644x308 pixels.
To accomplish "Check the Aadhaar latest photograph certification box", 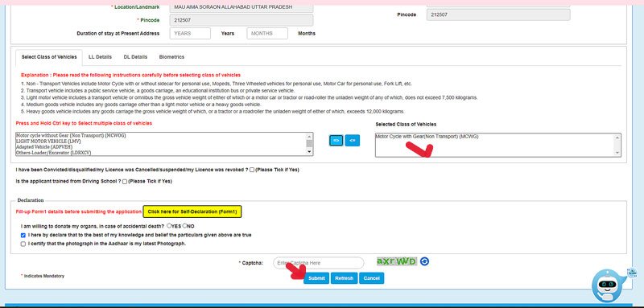I will (23, 244).
